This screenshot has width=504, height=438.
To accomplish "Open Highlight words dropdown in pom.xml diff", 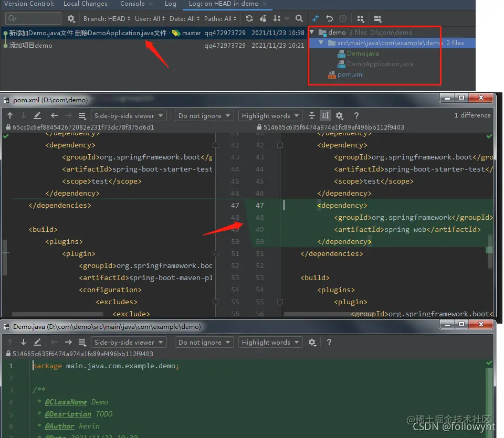I will [270, 115].
